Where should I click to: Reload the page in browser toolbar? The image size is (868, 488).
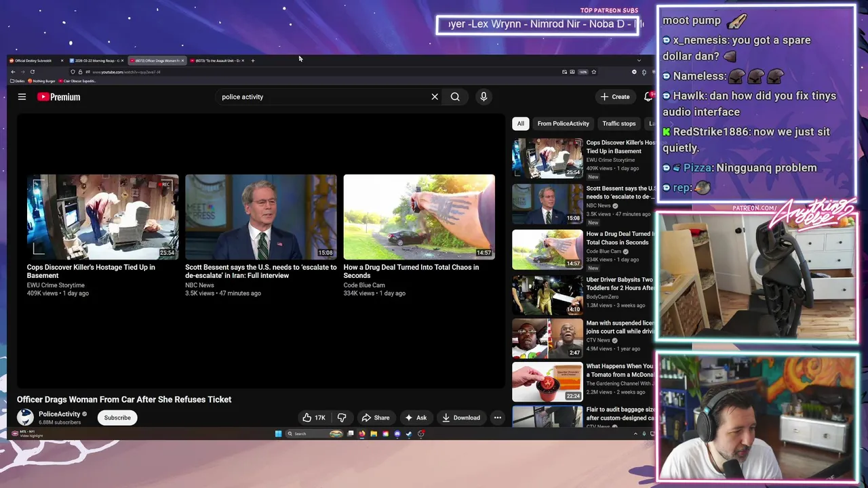click(32, 72)
